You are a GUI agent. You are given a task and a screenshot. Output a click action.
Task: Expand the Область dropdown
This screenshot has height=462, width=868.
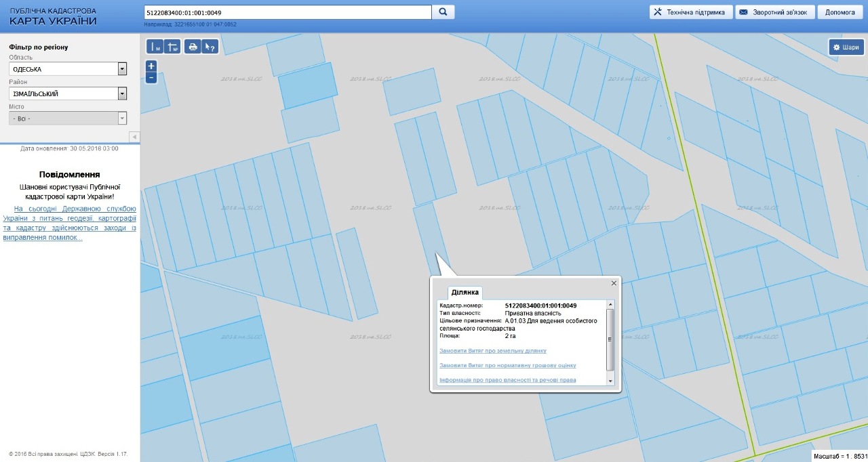click(x=122, y=69)
